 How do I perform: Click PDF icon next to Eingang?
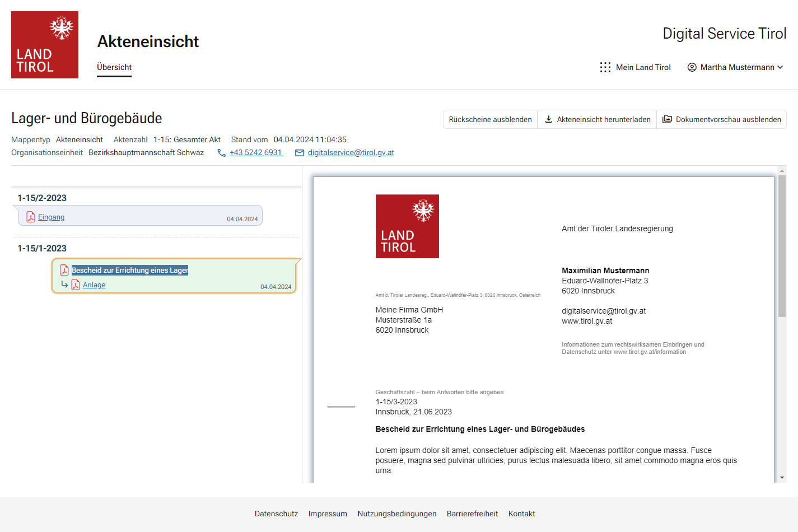tap(31, 217)
